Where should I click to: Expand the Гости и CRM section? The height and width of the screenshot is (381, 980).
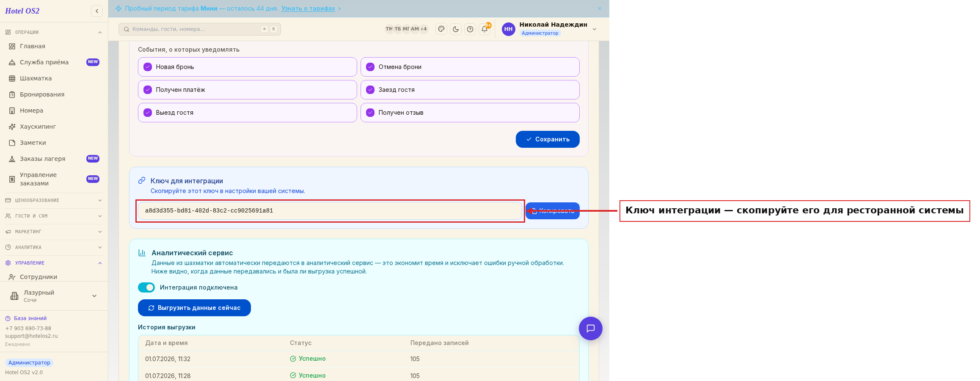tap(54, 216)
